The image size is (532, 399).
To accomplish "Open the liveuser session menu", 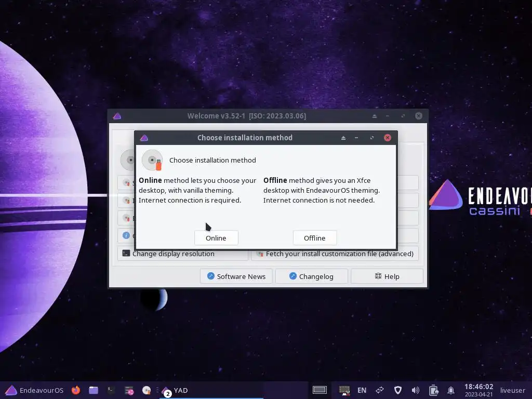I will click(x=512, y=390).
